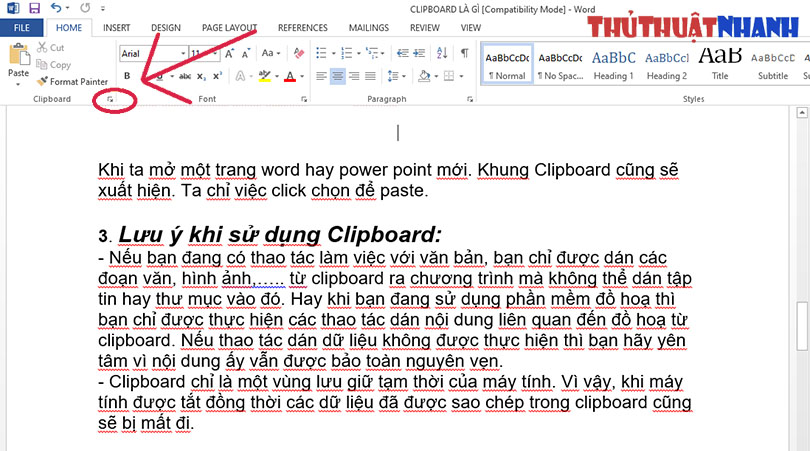
Task: Expand the highlight color arrow
Action: coord(277,76)
